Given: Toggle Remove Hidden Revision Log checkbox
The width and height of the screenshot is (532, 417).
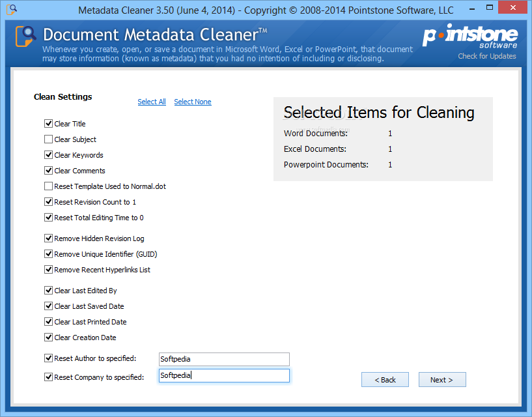Looking at the screenshot, I should pyautogui.click(x=49, y=238).
